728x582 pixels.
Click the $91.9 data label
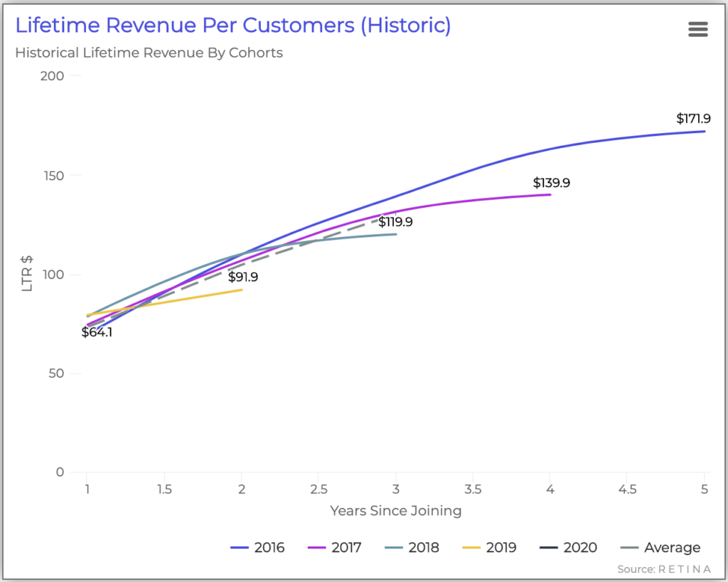pyautogui.click(x=242, y=277)
